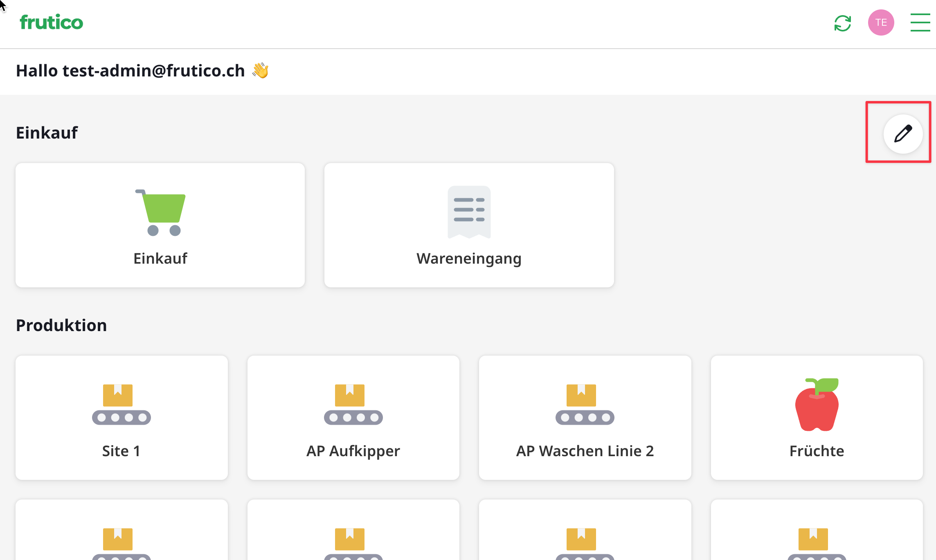Click the green refresh sync icon
The height and width of the screenshot is (560, 936).
[x=842, y=23]
